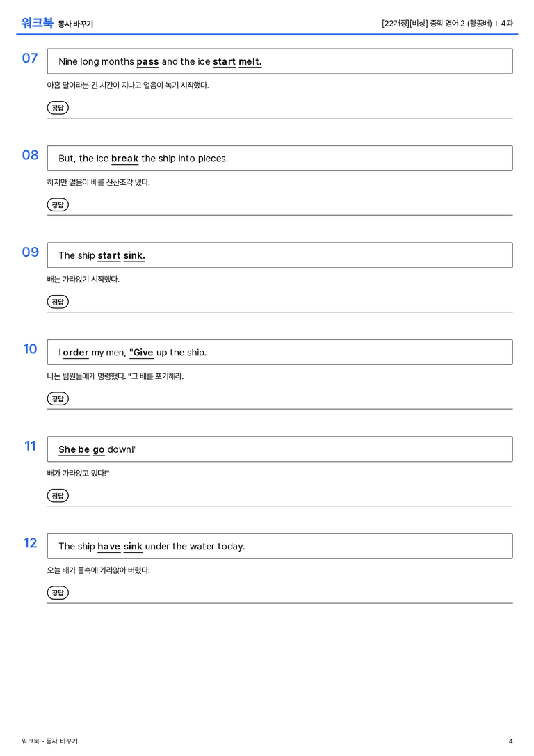Click the 정답 badge under question 09
The image size is (534, 756).
point(58,301)
